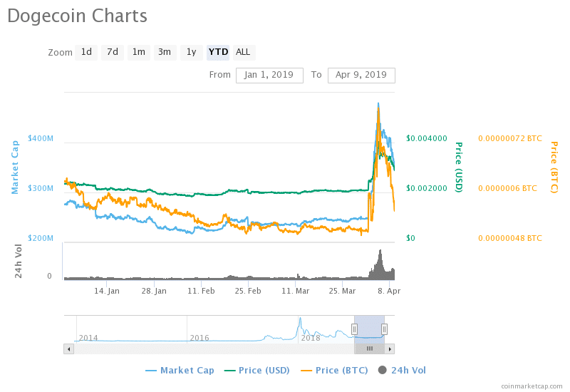Screen dimensions: 570x392
Task: Select the 7d zoom range
Action: pyautogui.click(x=113, y=52)
